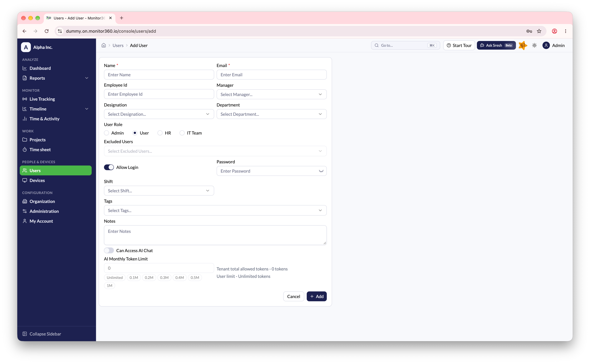Click the Chrome profile icon
Image resolution: width=590 pixels, height=364 pixels.
pyautogui.click(x=555, y=31)
